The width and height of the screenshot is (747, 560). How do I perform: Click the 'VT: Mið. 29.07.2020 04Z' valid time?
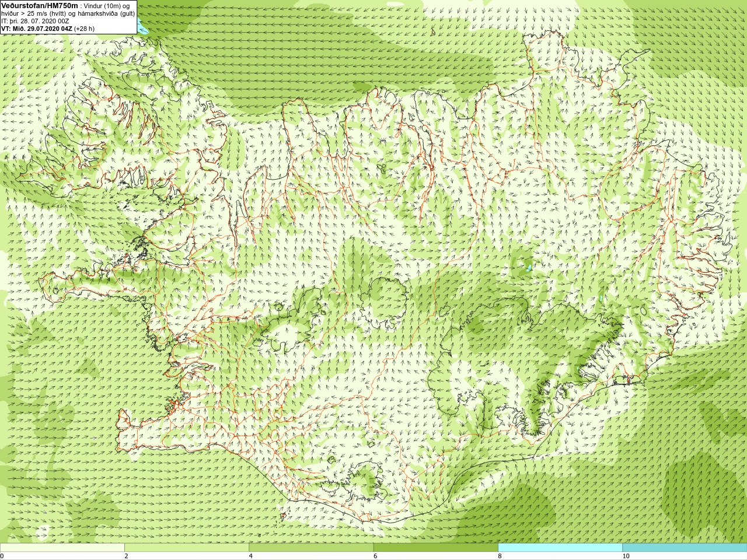click(x=37, y=28)
